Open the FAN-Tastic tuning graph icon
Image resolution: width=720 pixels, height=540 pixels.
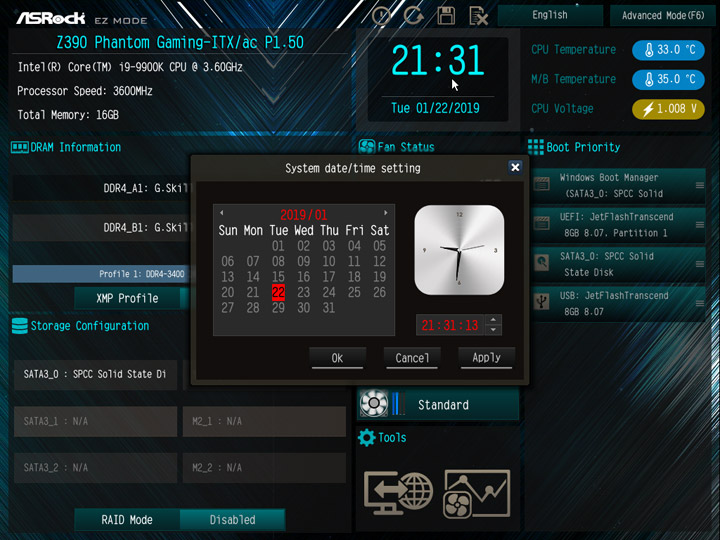tap(477, 494)
